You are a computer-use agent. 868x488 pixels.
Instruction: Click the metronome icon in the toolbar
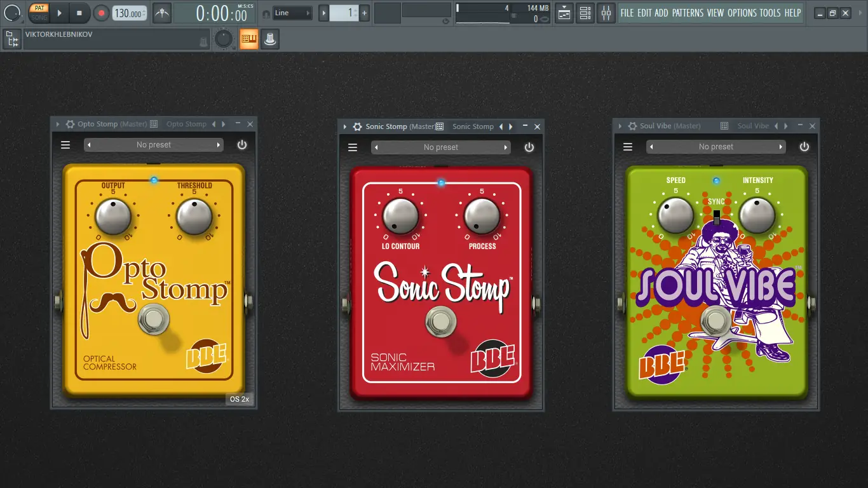click(162, 13)
